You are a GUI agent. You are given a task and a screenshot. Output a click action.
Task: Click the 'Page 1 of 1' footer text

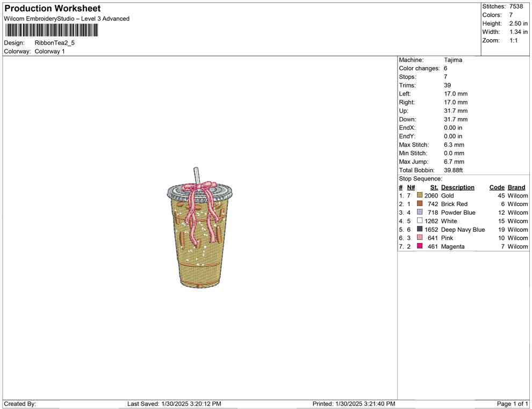click(x=512, y=404)
